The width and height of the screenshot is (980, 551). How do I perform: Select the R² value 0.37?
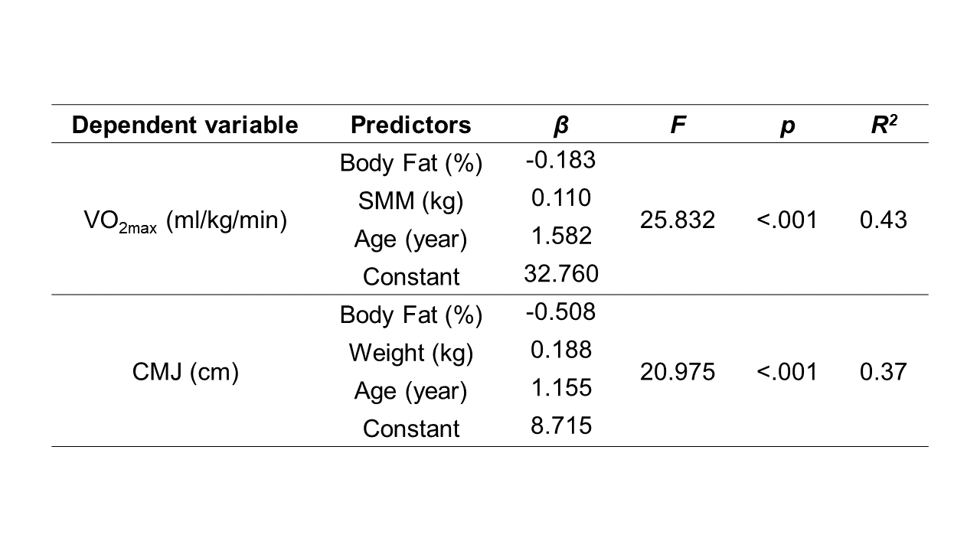click(x=883, y=372)
